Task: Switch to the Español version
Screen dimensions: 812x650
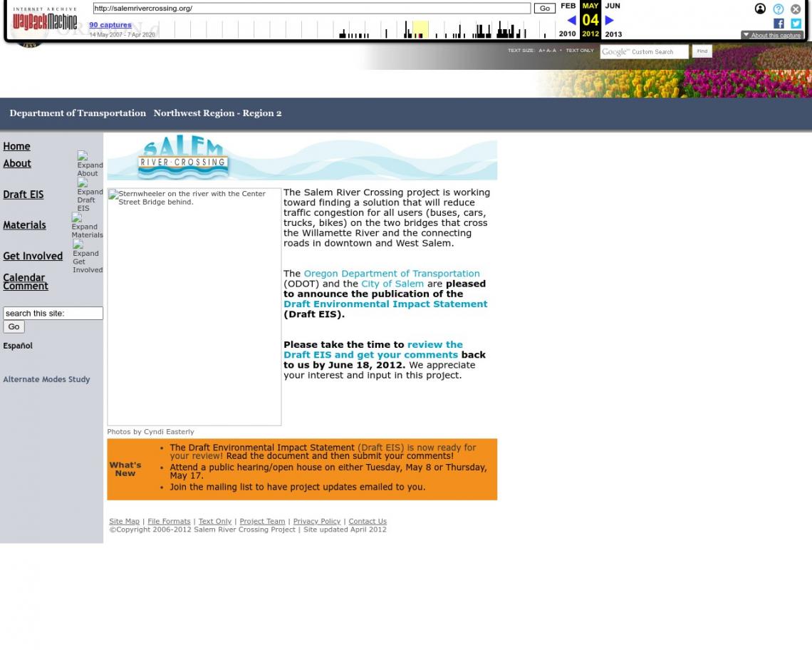Action: tap(18, 346)
